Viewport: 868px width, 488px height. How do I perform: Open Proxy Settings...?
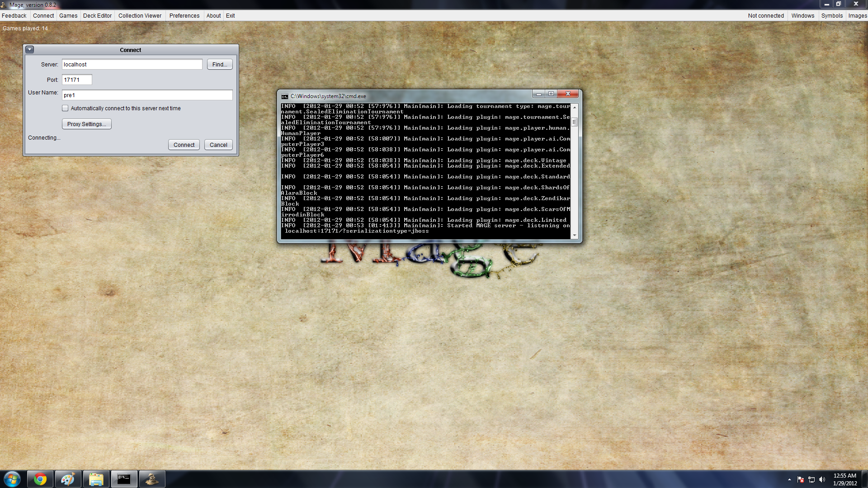(x=87, y=124)
